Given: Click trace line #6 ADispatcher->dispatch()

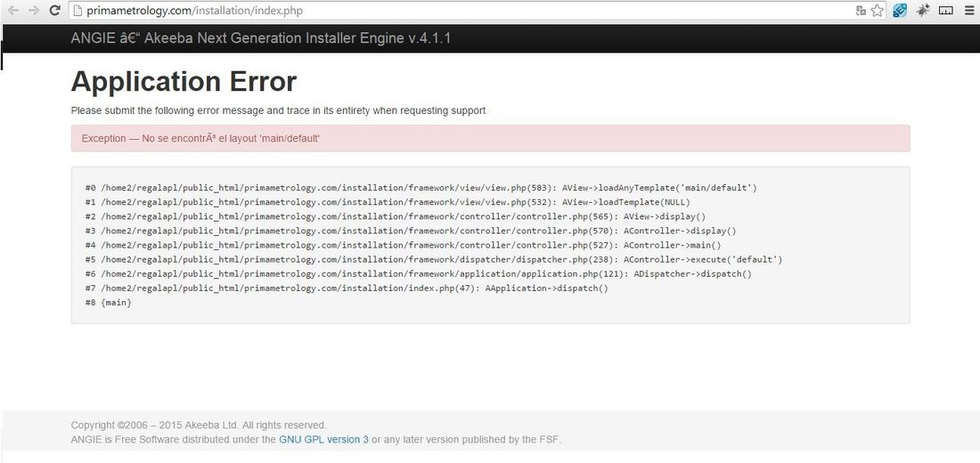Looking at the screenshot, I should coord(419,273).
